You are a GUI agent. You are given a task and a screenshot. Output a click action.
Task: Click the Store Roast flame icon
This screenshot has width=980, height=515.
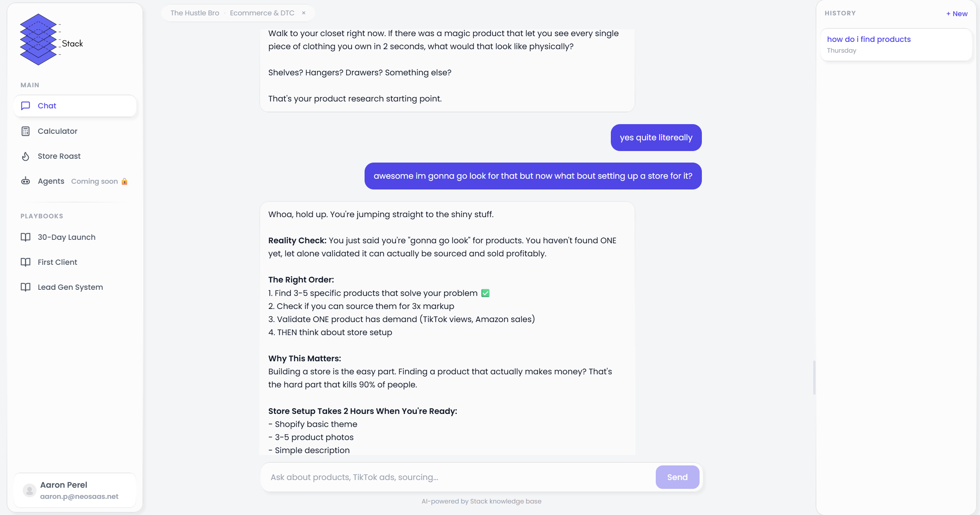26,156
